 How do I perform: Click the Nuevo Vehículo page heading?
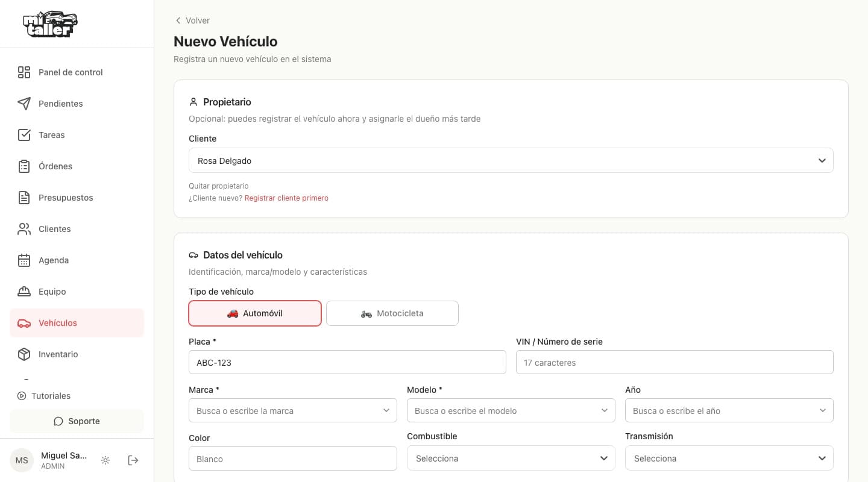click(x=225, y=42)
